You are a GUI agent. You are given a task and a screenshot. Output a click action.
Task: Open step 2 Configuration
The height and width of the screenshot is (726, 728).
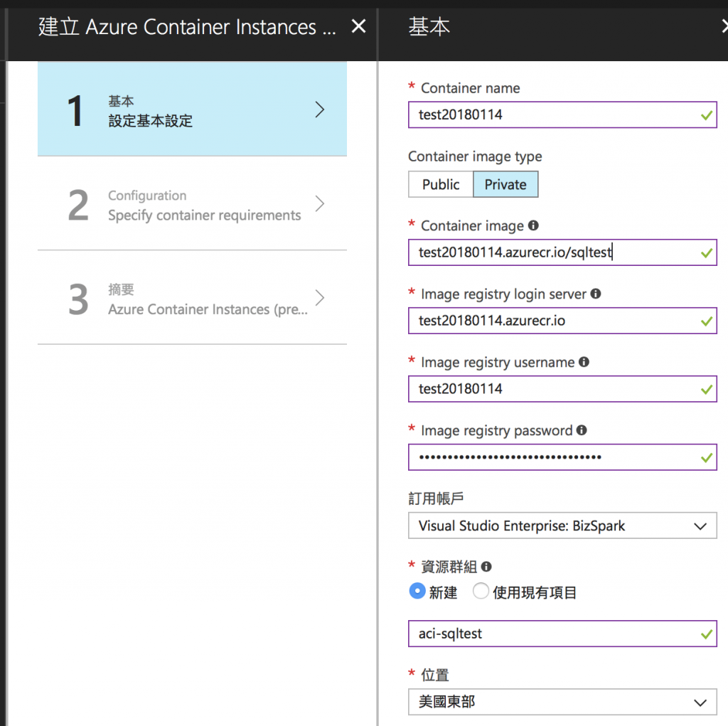192,204
